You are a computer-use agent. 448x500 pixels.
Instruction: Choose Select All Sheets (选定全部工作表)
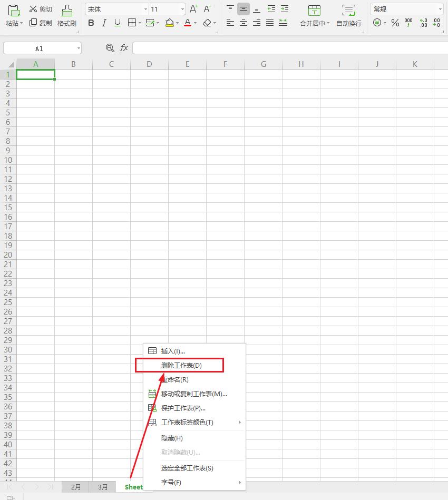point(194,468)
